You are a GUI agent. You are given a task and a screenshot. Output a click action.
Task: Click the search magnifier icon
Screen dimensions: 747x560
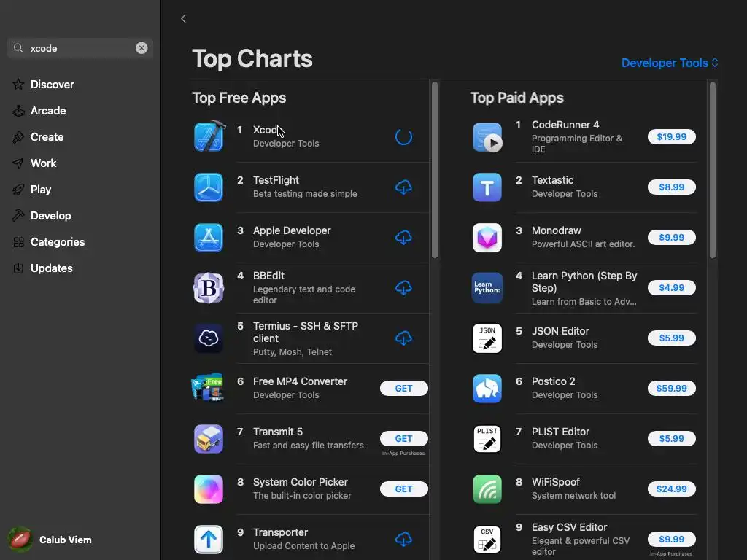point(18,48)
